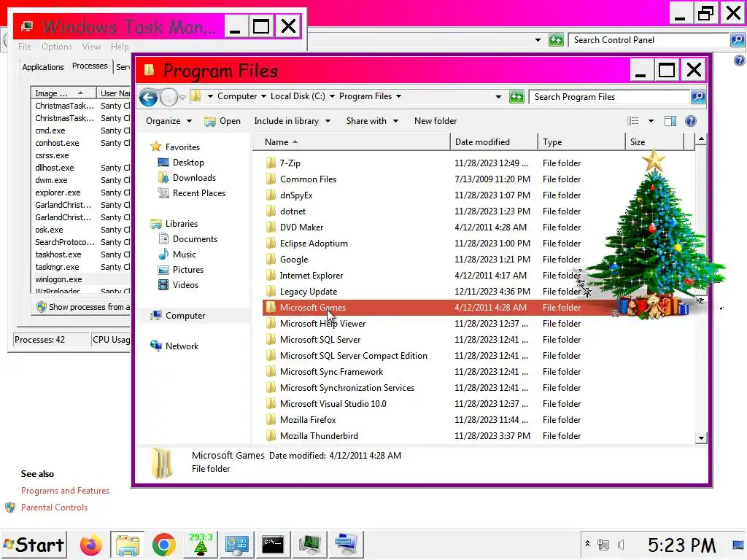This screenshot has width=747, height=560.
Task: Click the search magnifier in Program Files
Action: (x=698, y=97)
